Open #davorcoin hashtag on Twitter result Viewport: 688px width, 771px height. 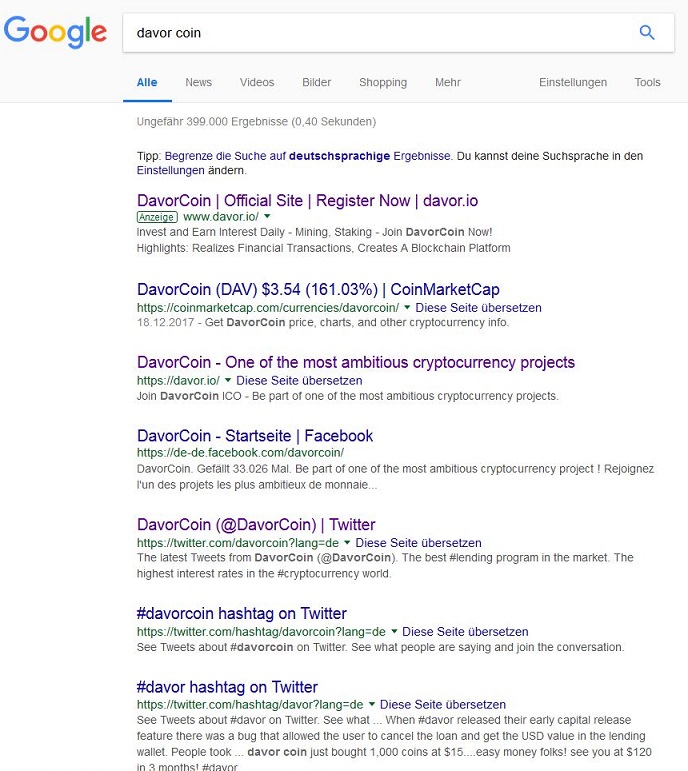241,614
